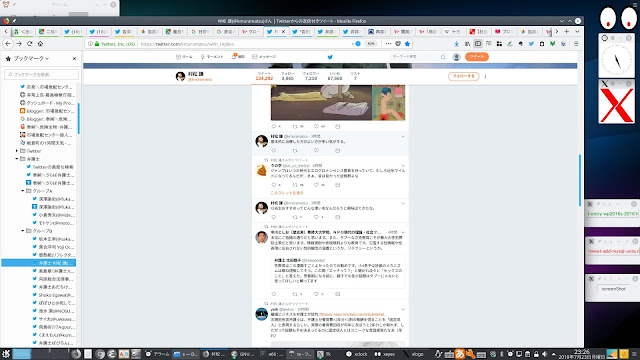The image size is (640, 360).
Task: Open Twitter 通知 notifications bell
Action: pyautogui.click(x=238, y=57)
